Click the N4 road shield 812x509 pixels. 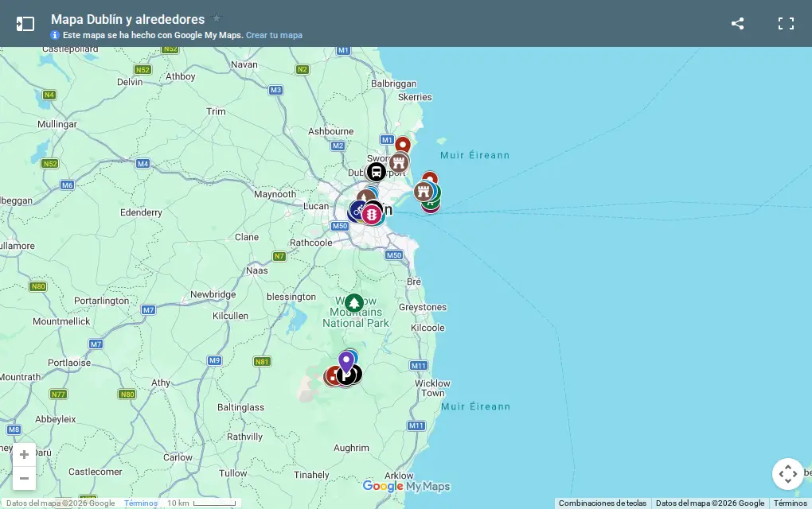pos(49,95)
